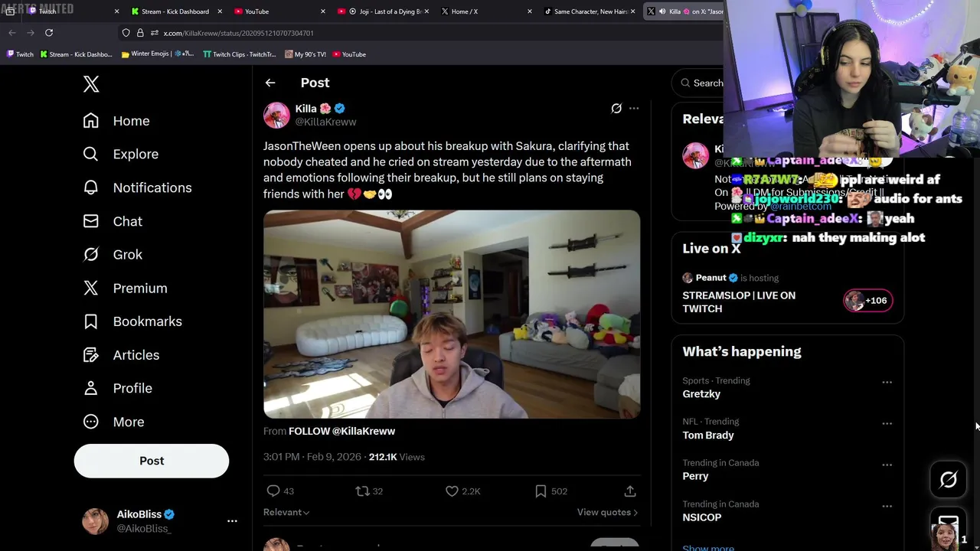The height and width of the screenshot is (551, 980).
Task: Go back with the Post header arrow
Action: 270,83
